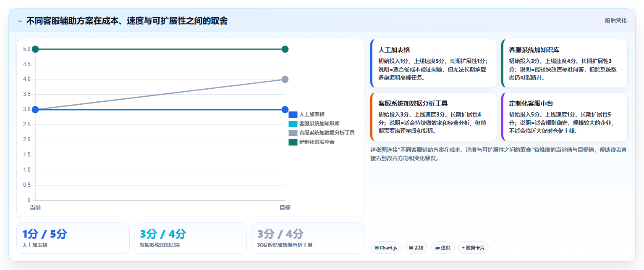The width and height of the screenshot is (644, 270).
Task: Click the 2.0 y-axis tick label
Action: 27,140
